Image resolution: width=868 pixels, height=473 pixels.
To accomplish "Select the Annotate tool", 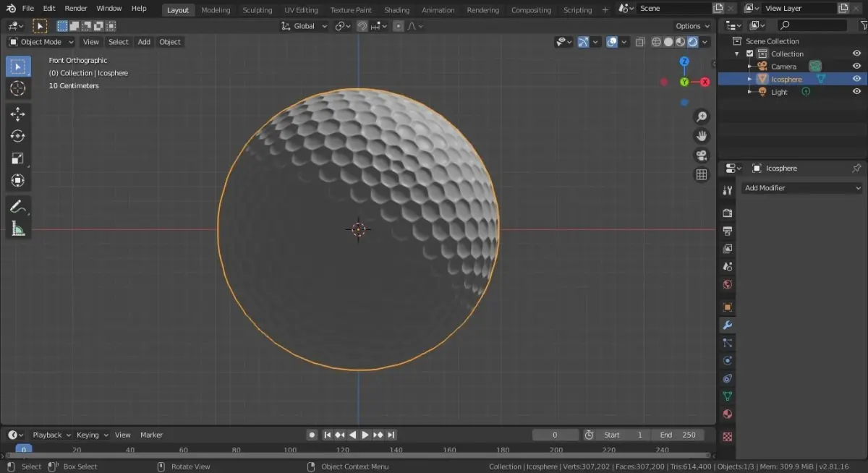I will [18, 207].
